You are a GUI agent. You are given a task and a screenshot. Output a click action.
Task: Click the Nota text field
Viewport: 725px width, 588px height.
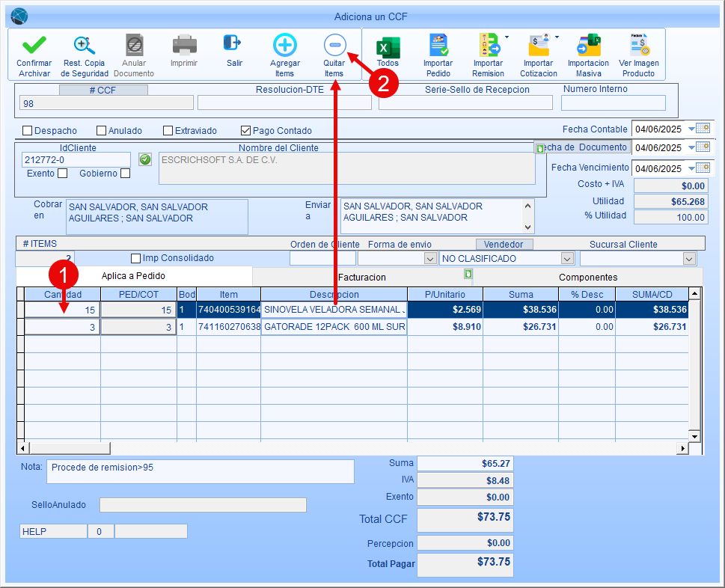[200, 471]
